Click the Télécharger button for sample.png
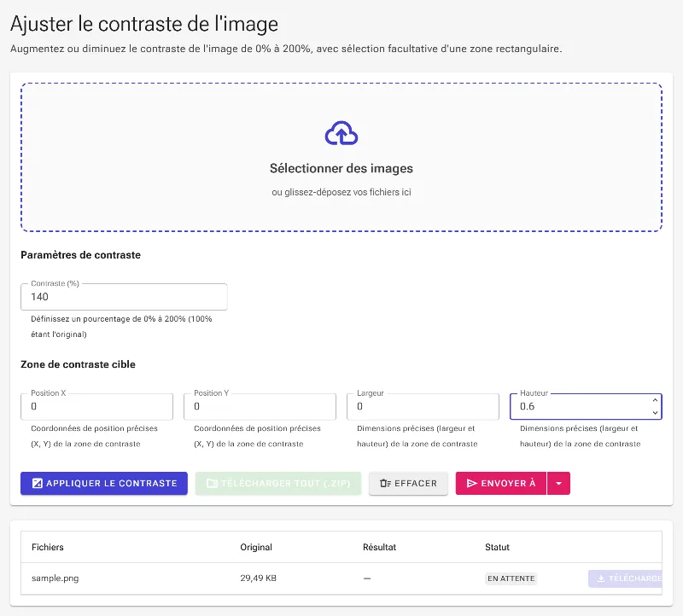683x616 pixels. point(625,578)
